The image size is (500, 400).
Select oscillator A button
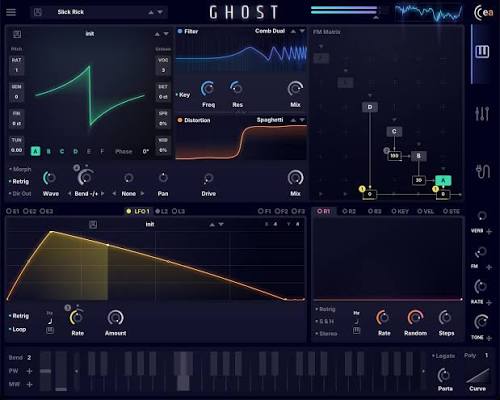(x=35, y=151)
